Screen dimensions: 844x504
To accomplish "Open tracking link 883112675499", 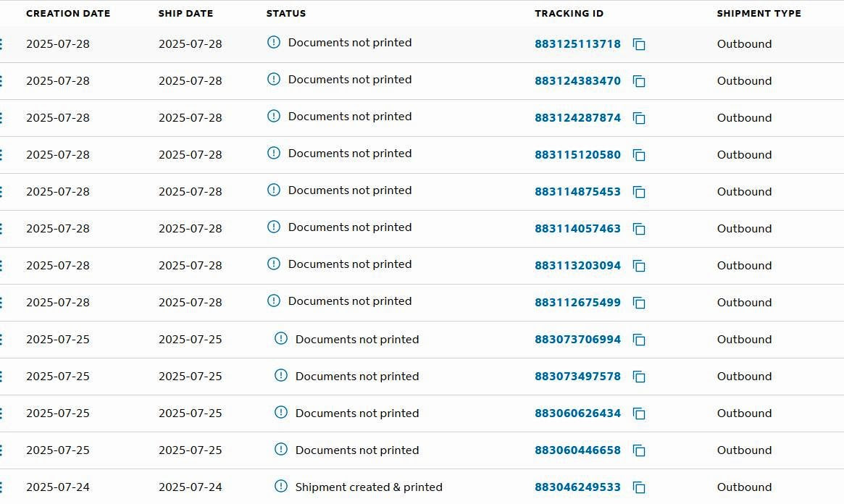I will pyautogui.click(x=577, y=302).
